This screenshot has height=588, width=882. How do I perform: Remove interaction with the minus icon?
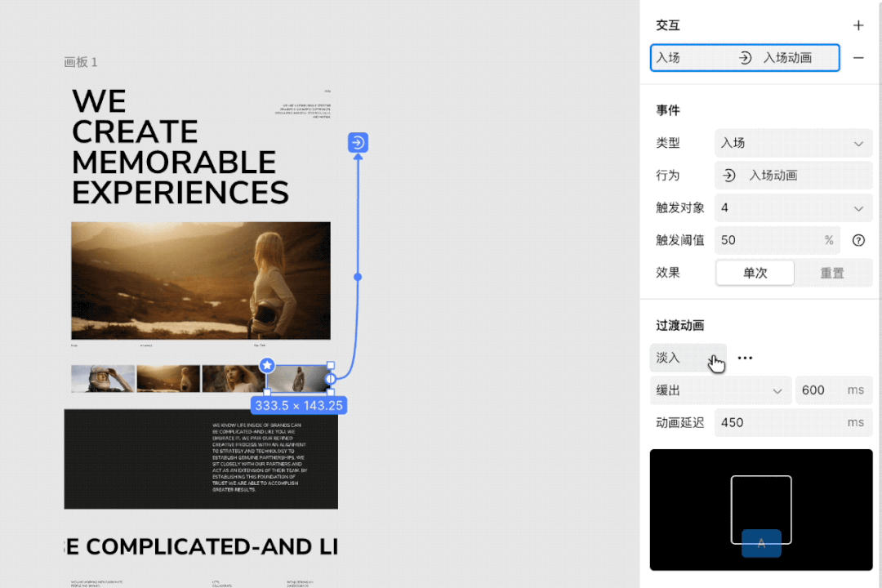[x=858, y=58]
